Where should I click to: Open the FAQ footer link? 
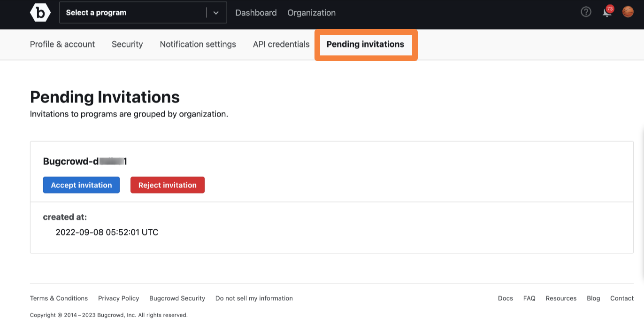[x=529, y=298]
